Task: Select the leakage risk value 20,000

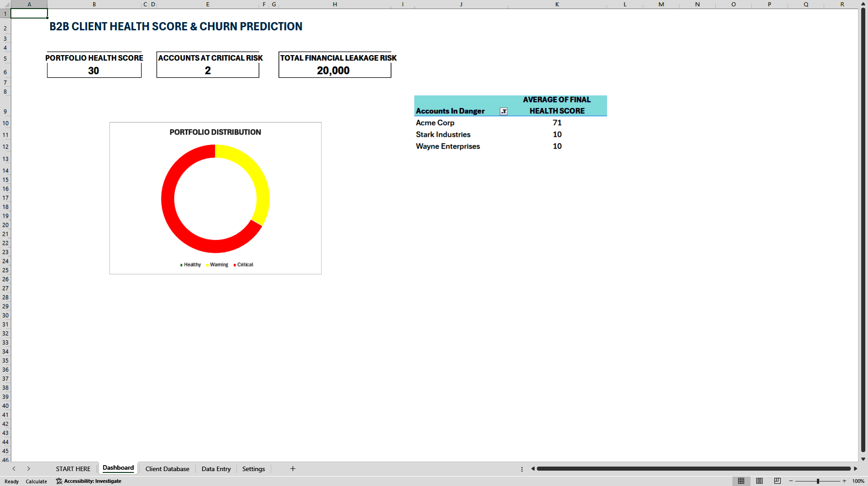Action: (x=335, y=70)
